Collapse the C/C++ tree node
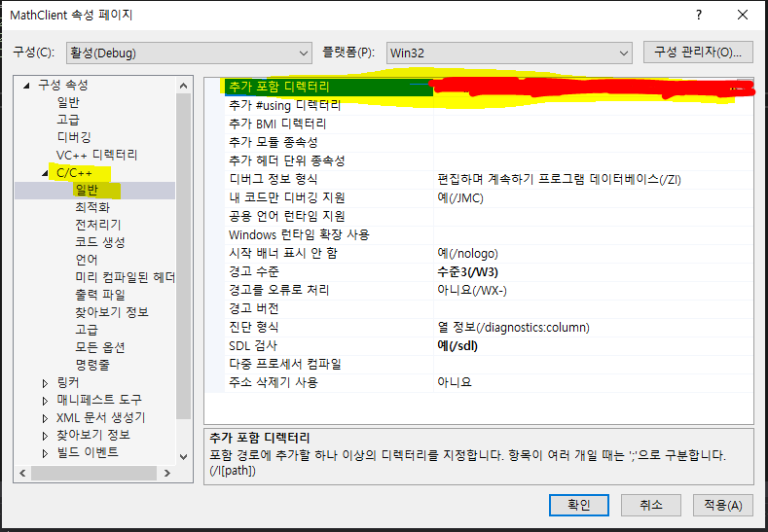Viewport: 768px width, 532px height. click(x=45, y=173)
